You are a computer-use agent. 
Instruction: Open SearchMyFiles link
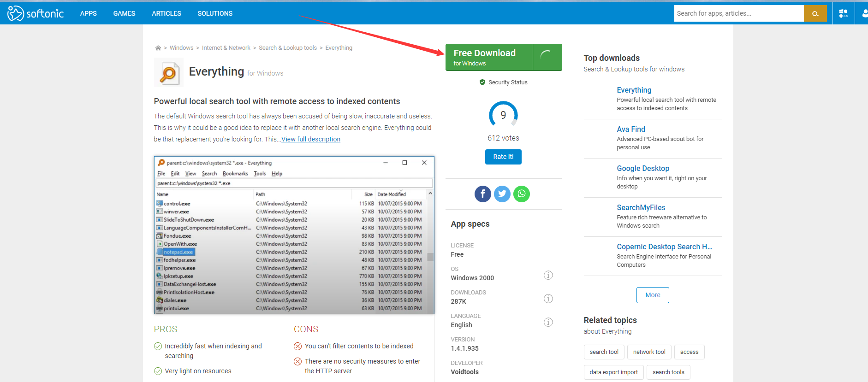point(641,207)
